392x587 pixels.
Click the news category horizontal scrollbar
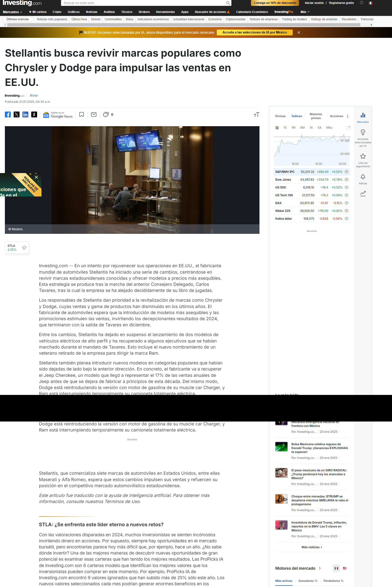[x=184, y=25]
